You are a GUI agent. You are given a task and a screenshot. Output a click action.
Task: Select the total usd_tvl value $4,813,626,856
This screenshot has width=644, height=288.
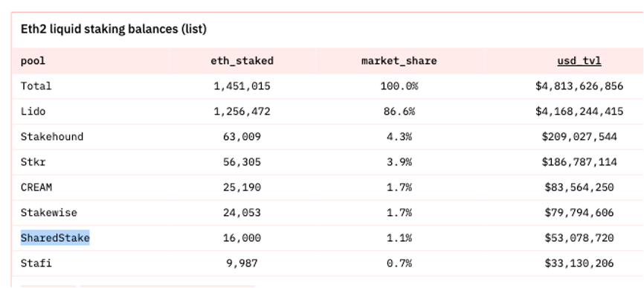click(579, 86)
